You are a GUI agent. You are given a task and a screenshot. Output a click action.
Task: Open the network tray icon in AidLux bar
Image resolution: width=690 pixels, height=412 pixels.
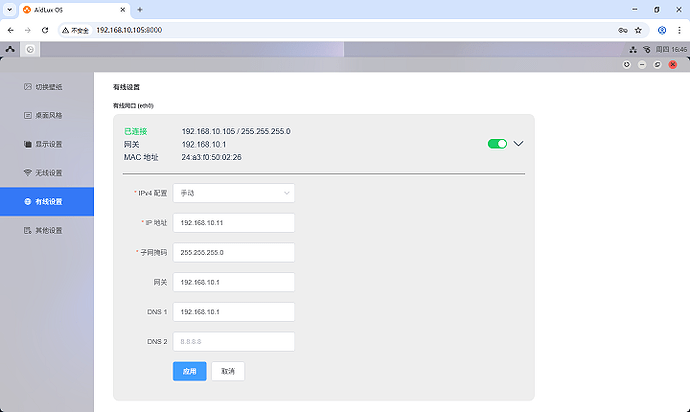coord(634,48)
